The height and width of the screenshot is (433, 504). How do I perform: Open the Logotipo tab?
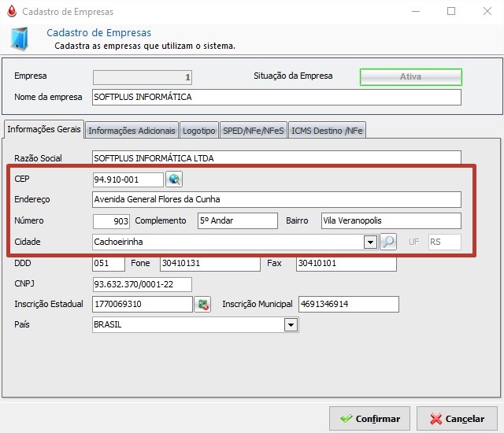pos(199,131)
